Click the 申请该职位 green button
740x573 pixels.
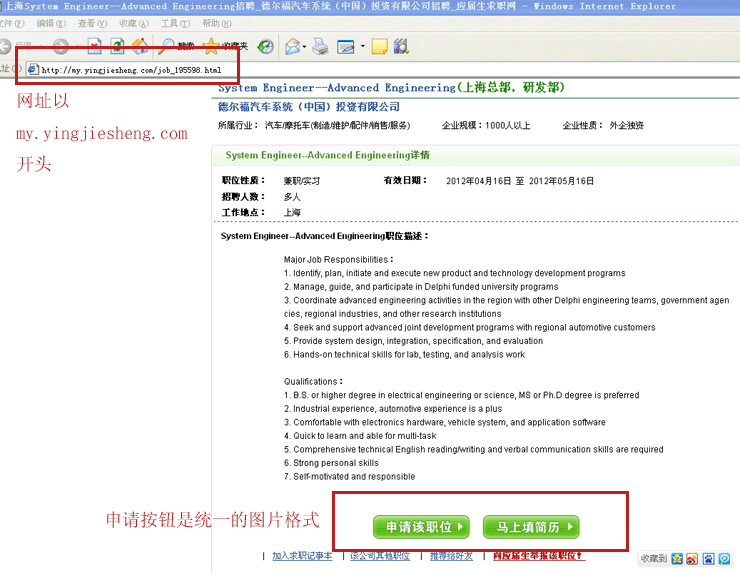(421, 527)
